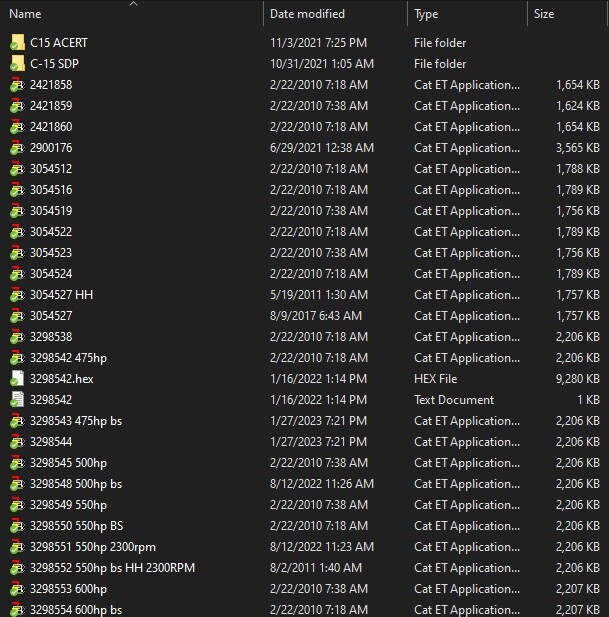Click date 6/29/2021 12:38 AM
609x617 pixels.
pos(322,148)
